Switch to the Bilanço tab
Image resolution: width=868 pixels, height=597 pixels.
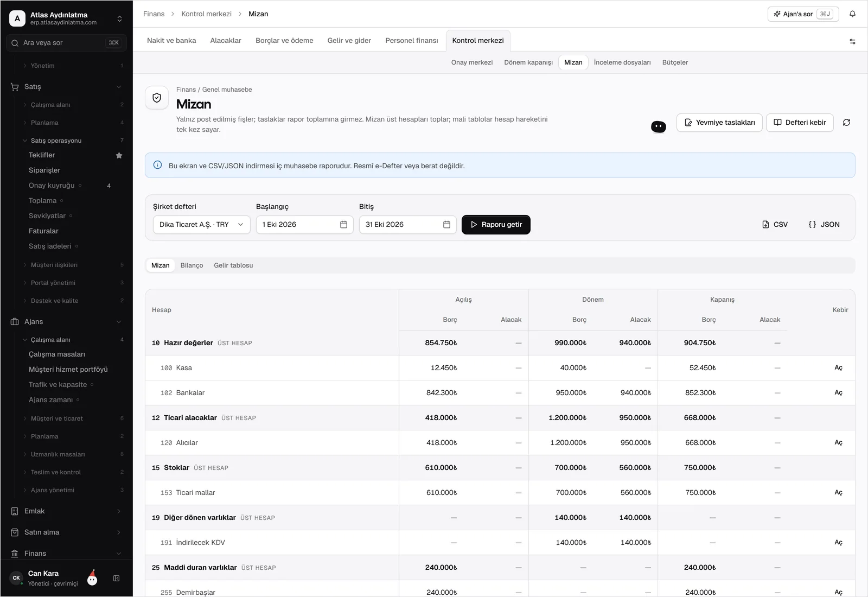[192, 265]
